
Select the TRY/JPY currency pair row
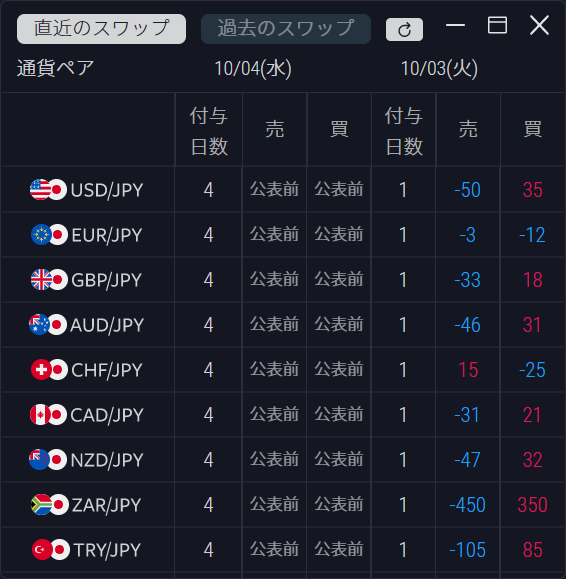283,550
